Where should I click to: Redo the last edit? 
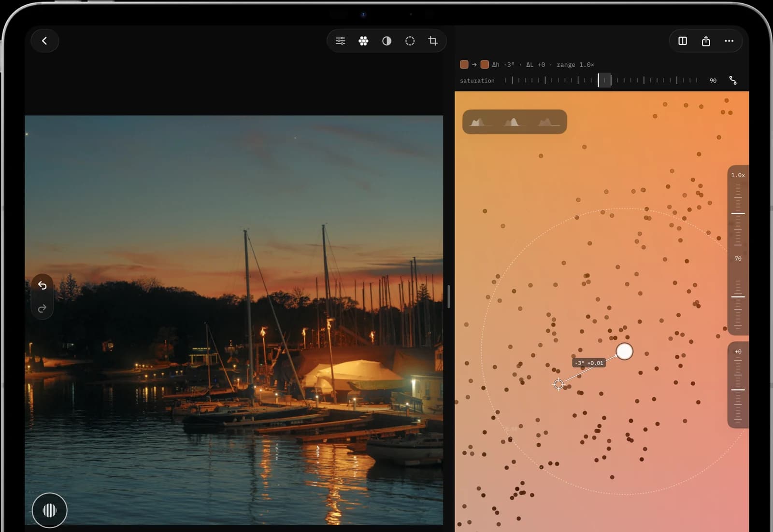43,308
